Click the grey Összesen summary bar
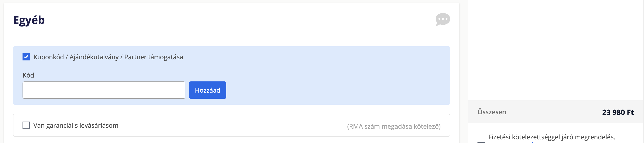Viewport: 644px width, 143px height. [x=556, y=112]
